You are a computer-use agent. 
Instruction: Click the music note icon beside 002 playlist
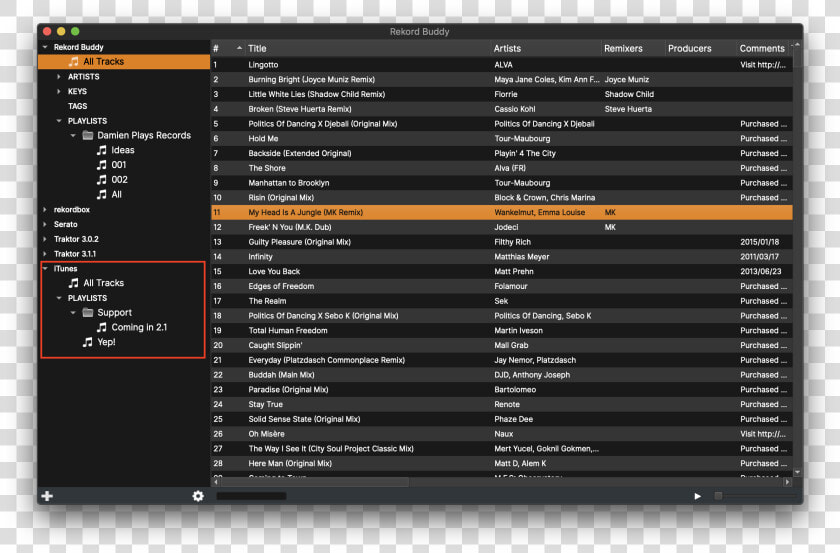[x=101, y=180]
